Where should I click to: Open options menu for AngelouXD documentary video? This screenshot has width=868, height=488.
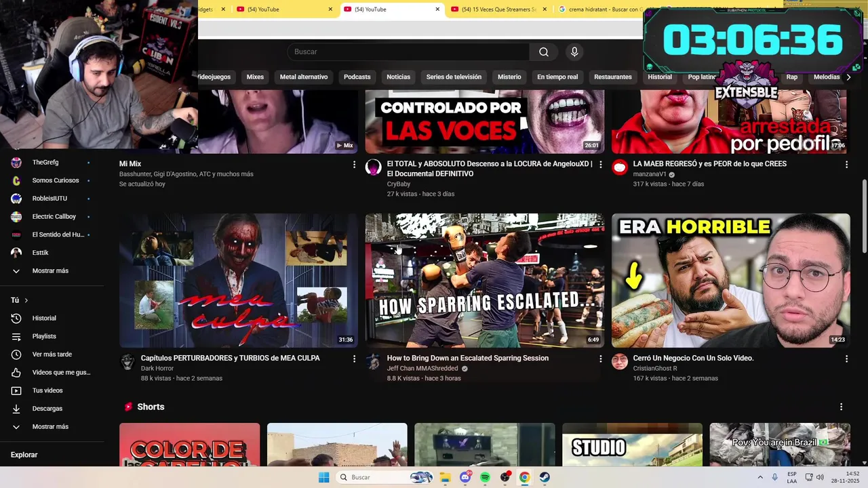click(x=600, y=165)
